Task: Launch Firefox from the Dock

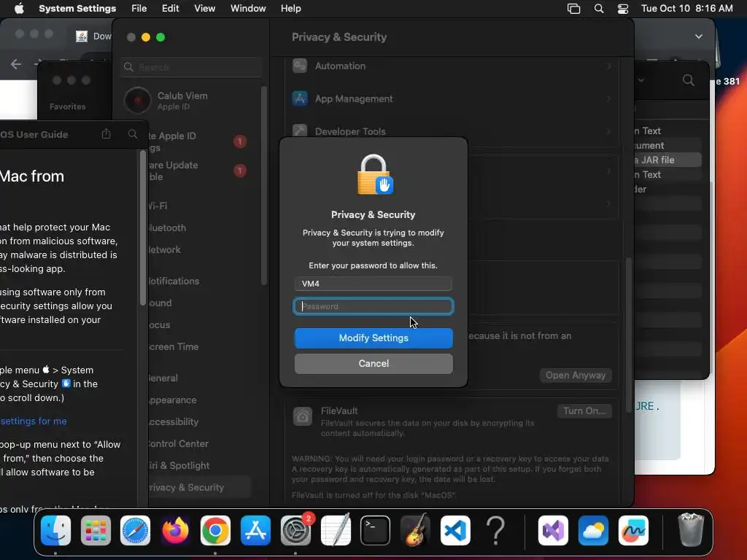Action: coord(175,530)
